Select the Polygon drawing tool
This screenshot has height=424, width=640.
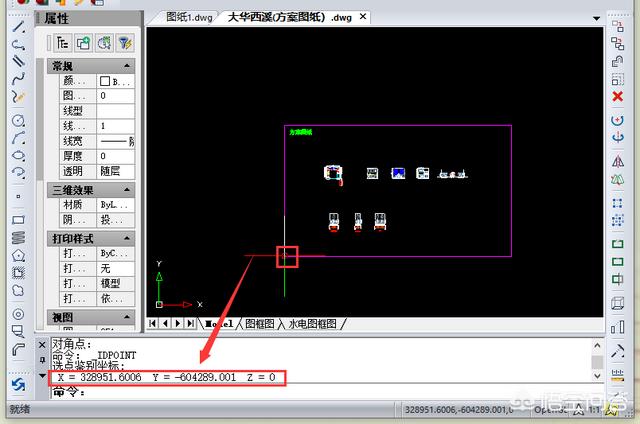[x=18, y=255]
